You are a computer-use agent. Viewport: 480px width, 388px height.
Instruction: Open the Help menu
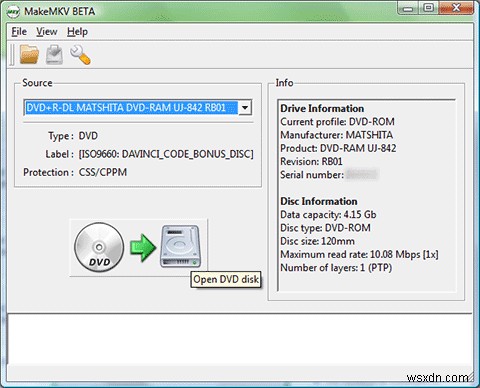[77, 32]
